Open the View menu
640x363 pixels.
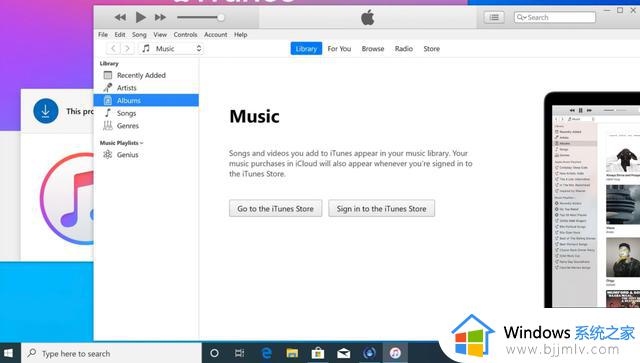[x=160, y=35]
